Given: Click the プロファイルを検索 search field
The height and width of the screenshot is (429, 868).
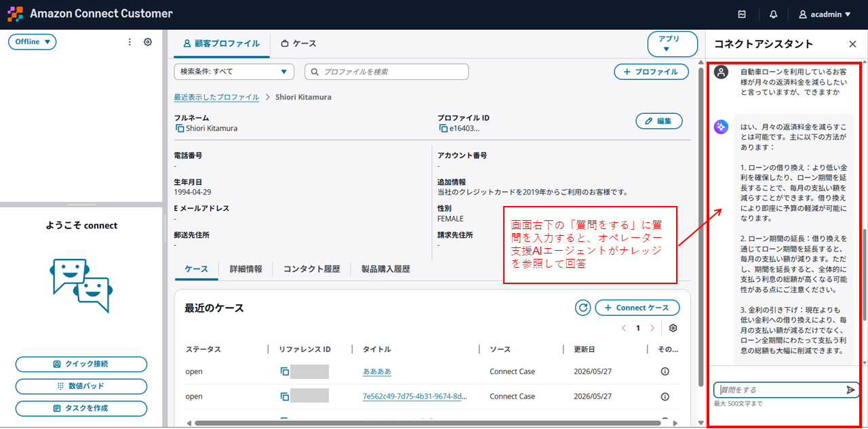Looking at the screenshot, I should pyautogui.click(x=387, y=72).
